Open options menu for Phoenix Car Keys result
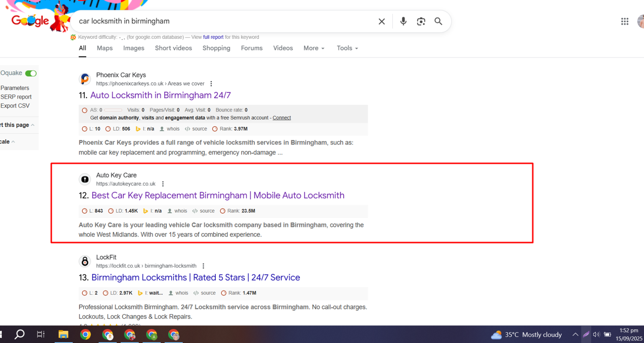This screenshot has height=343, width=644. click(x=211, y=84)
